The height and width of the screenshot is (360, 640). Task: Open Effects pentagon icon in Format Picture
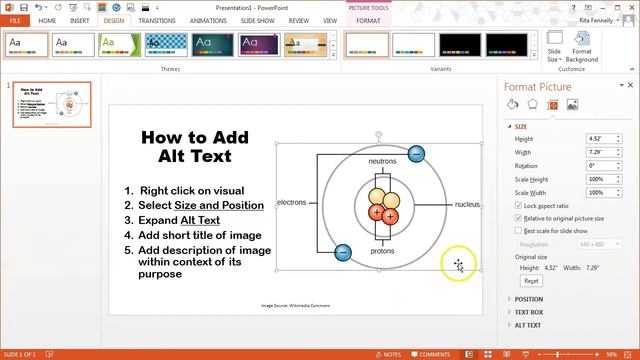click(532, 104)
